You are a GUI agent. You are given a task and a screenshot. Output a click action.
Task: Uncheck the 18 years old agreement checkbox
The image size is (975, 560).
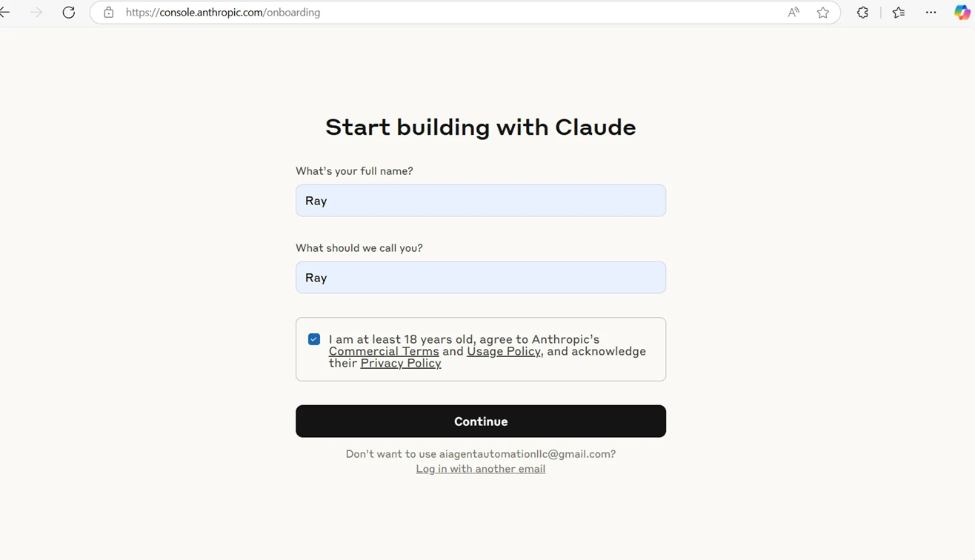314,339
